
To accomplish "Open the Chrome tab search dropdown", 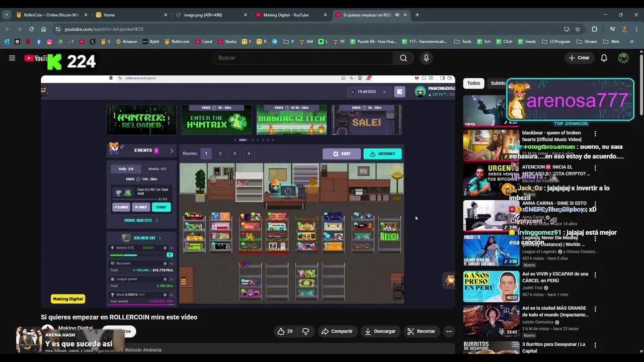I will click(x=7, y=15).
